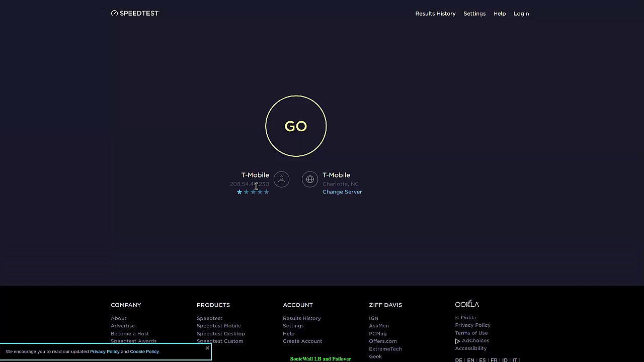Open the About footer link

click(x=119, y=318)
